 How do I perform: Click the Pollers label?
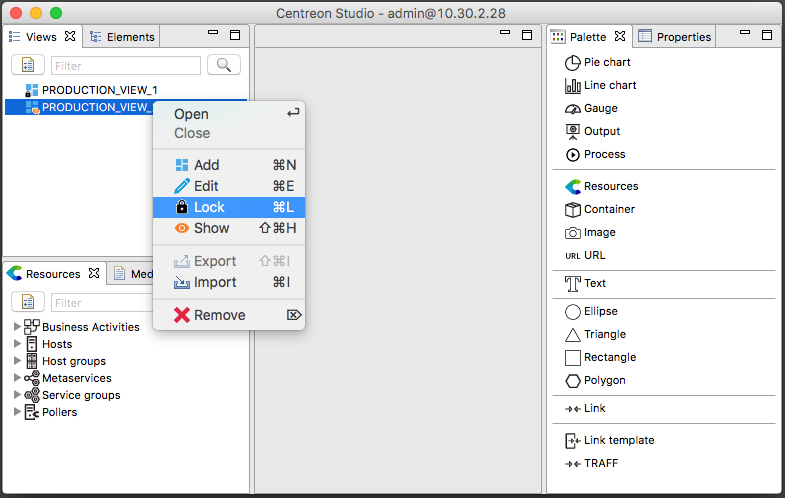point(60,412)
